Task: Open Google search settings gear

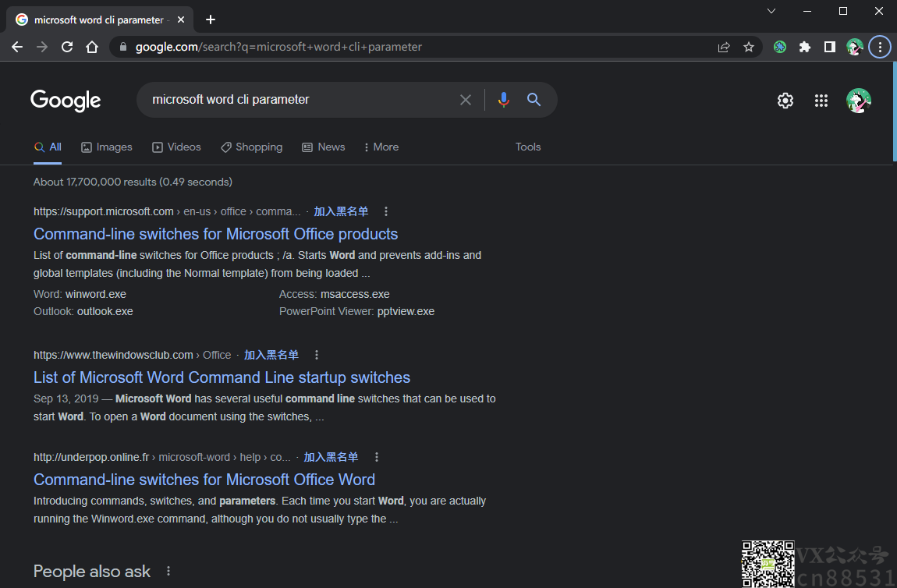Action: coord(785,101)
